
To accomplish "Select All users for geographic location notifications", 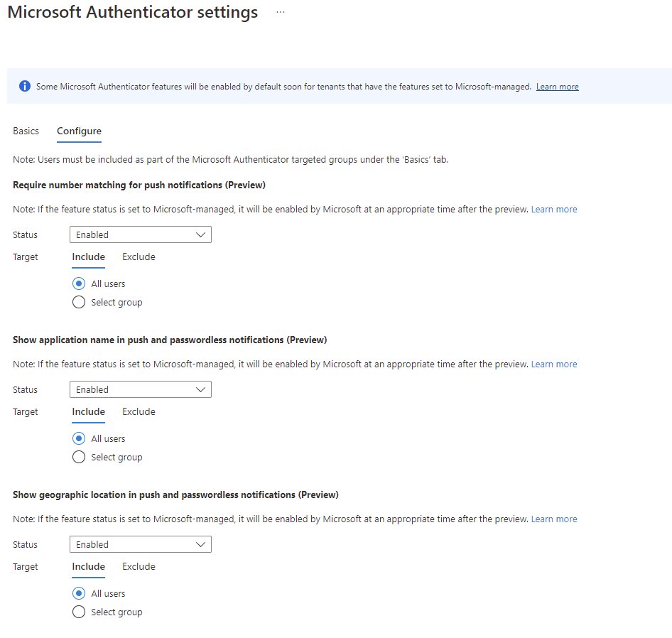I will [x=79, y=593].
